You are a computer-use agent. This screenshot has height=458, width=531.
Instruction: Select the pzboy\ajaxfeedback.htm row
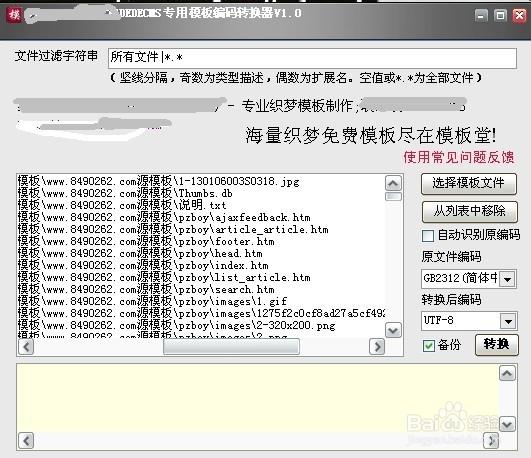tap(201, 217)
